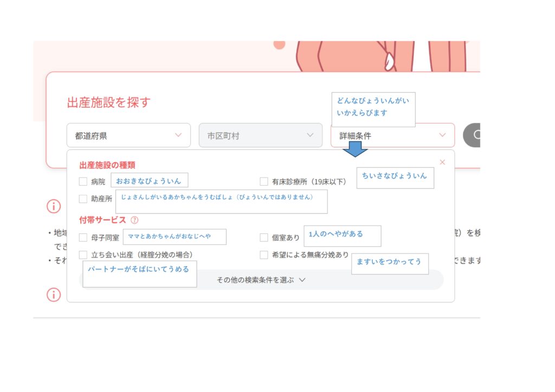Click the help icon beside 付帯サービス

click(134, 220)
